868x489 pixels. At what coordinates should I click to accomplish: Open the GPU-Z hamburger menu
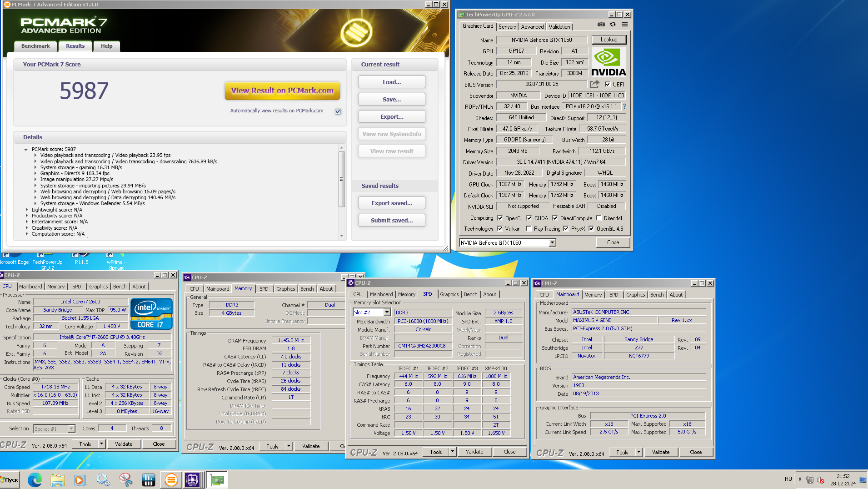[625, 25]
